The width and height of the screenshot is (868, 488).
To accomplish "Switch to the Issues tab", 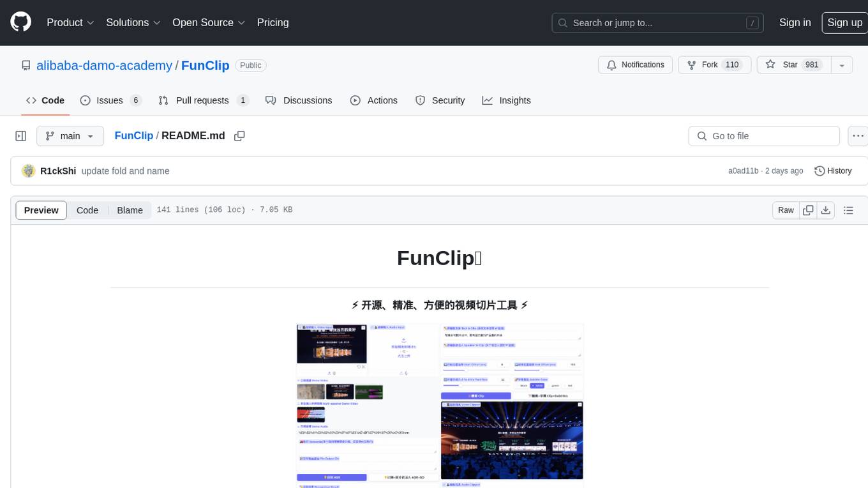I will click(x=110, y=100).
